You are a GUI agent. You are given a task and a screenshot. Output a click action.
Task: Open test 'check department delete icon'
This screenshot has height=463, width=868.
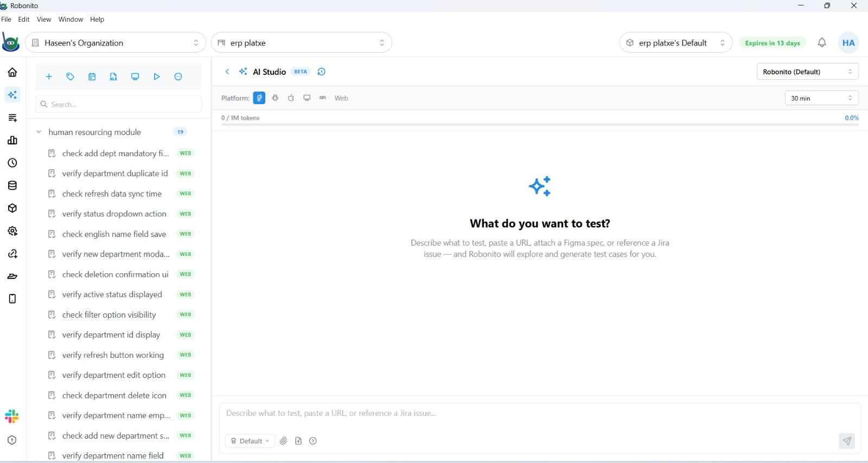[114, 395]
